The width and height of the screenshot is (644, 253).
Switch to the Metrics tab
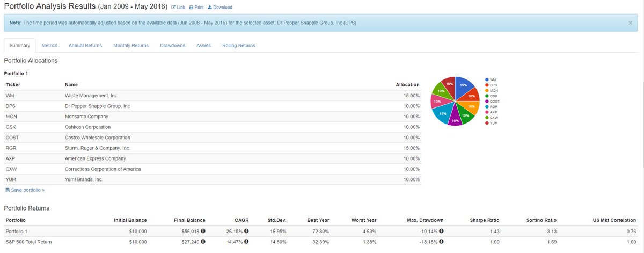coord(49,46)
